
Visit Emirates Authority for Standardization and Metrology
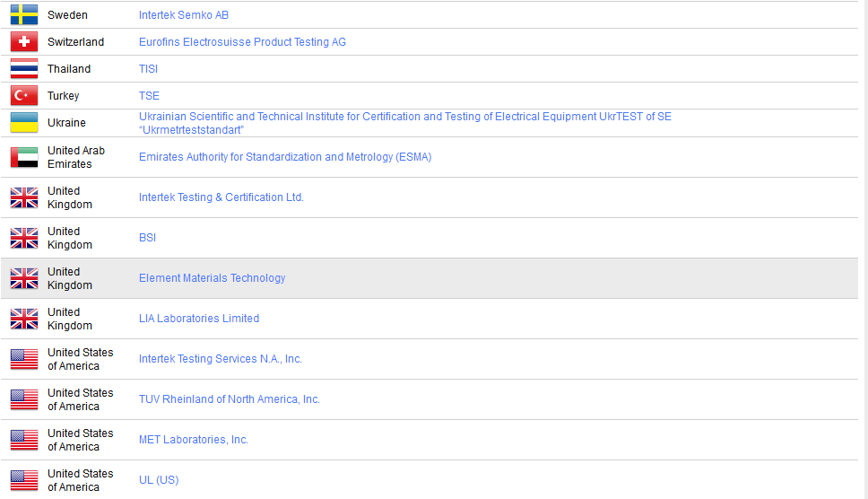(284, 157)
